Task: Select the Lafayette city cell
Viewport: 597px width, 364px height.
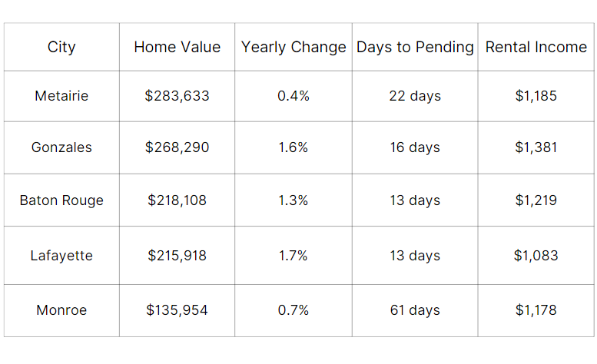Action: tap(61, 255)
